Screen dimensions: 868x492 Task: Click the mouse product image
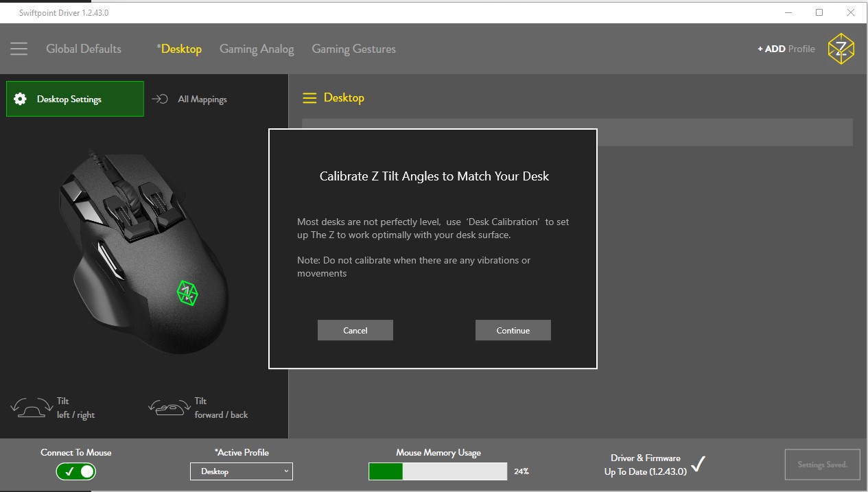click(144, 250)
